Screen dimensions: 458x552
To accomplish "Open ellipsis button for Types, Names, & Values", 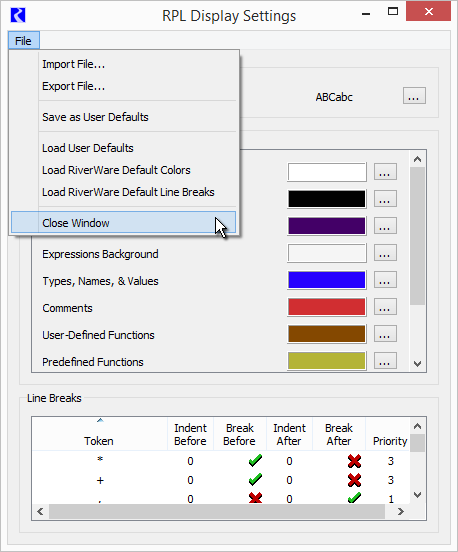I will [x=385, y=280].
